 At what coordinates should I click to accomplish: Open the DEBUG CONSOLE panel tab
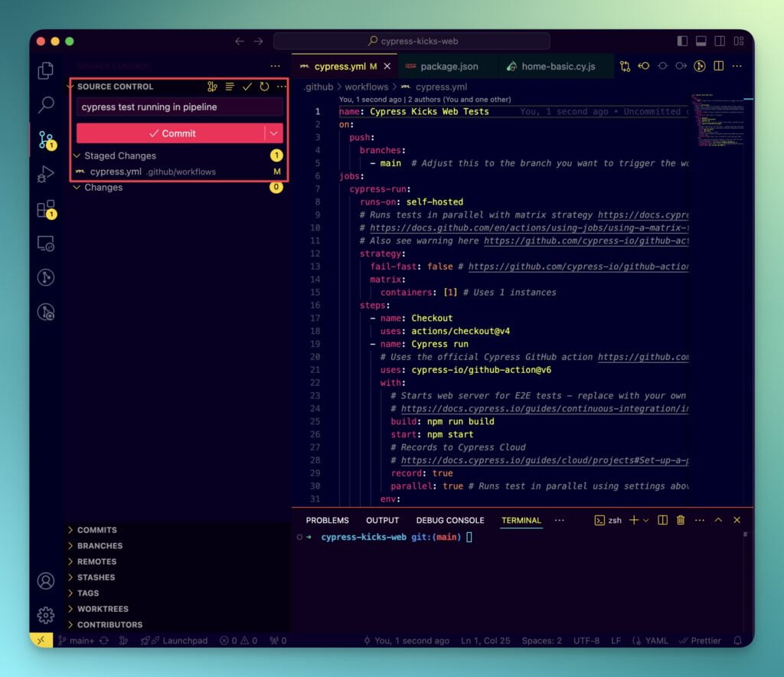point(450,521)
